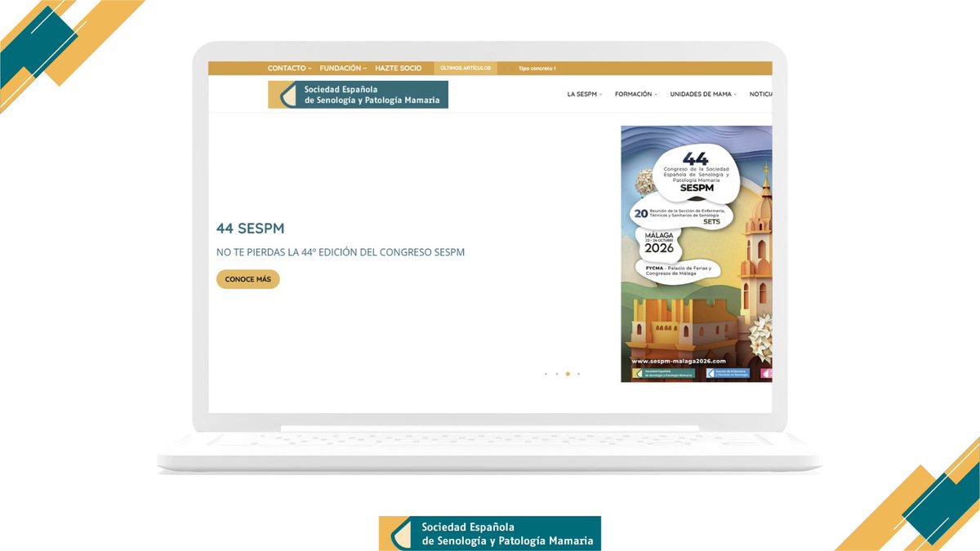Jump to the first carousel slide dot

pos(546,374)
